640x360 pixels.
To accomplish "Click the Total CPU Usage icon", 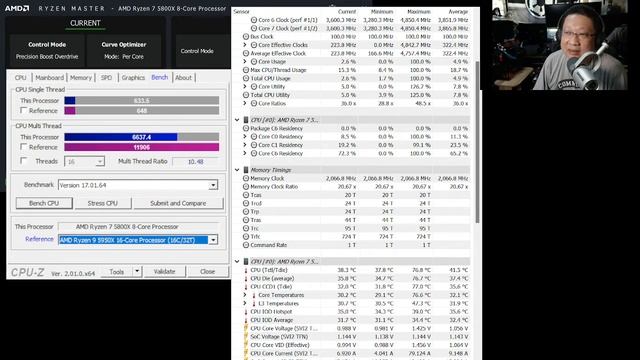I will click(246, 78).
